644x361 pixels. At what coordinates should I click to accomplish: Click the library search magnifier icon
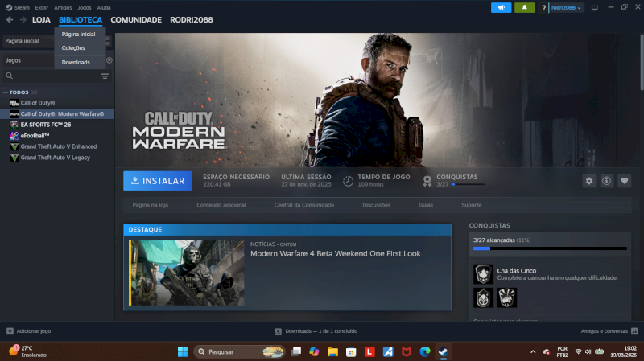pos(10,76)
